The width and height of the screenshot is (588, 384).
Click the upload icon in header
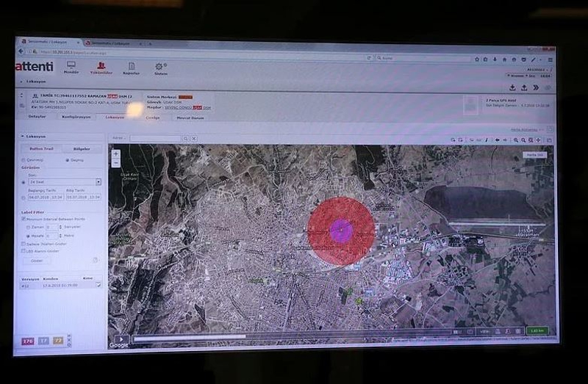click(x=524, y=88)
